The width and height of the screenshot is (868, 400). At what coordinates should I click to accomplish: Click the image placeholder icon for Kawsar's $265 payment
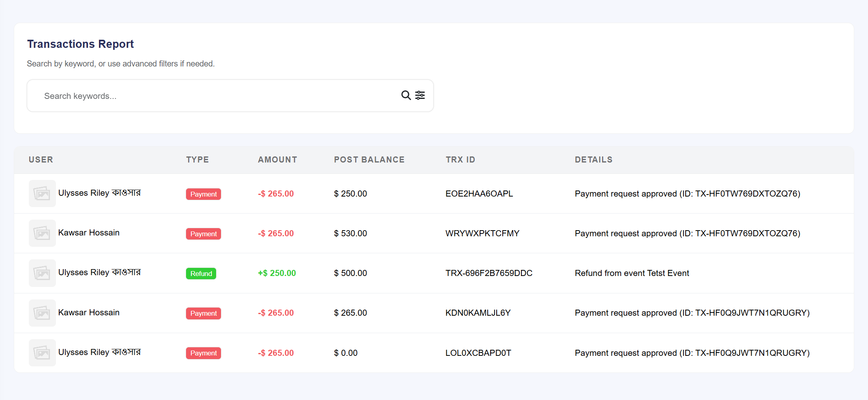(x=42, y=312)
